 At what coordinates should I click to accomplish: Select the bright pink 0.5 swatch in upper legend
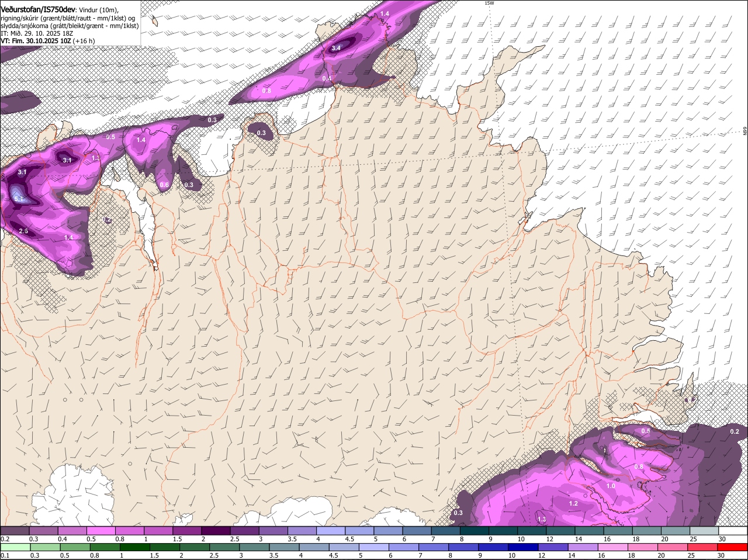[x=101, y=531]
